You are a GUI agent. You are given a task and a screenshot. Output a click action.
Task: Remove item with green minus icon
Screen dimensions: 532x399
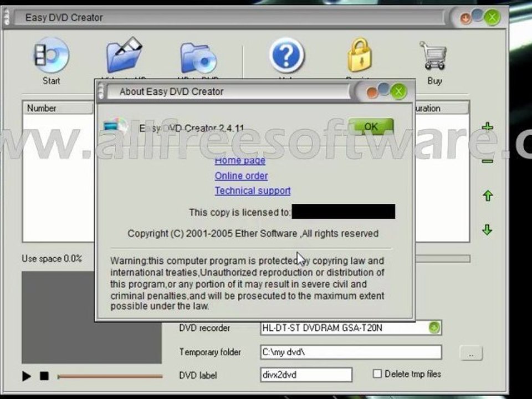click(x=488, y=161)
